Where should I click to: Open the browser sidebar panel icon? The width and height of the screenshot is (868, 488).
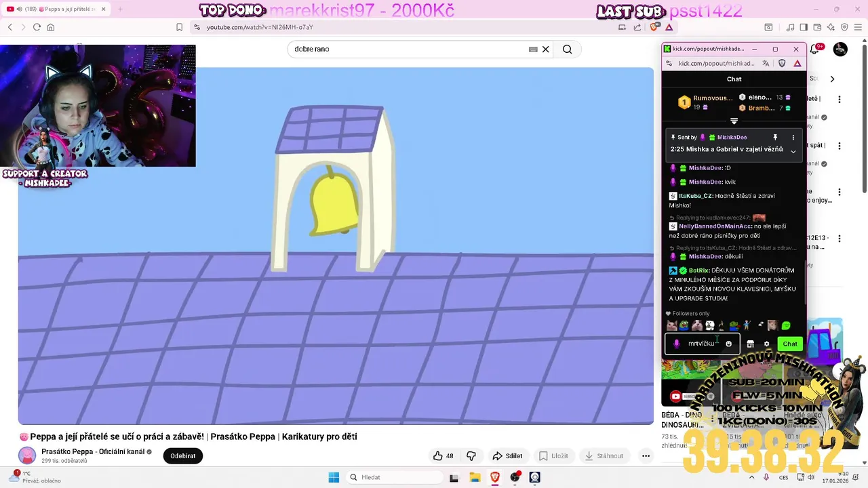[804, 27]
